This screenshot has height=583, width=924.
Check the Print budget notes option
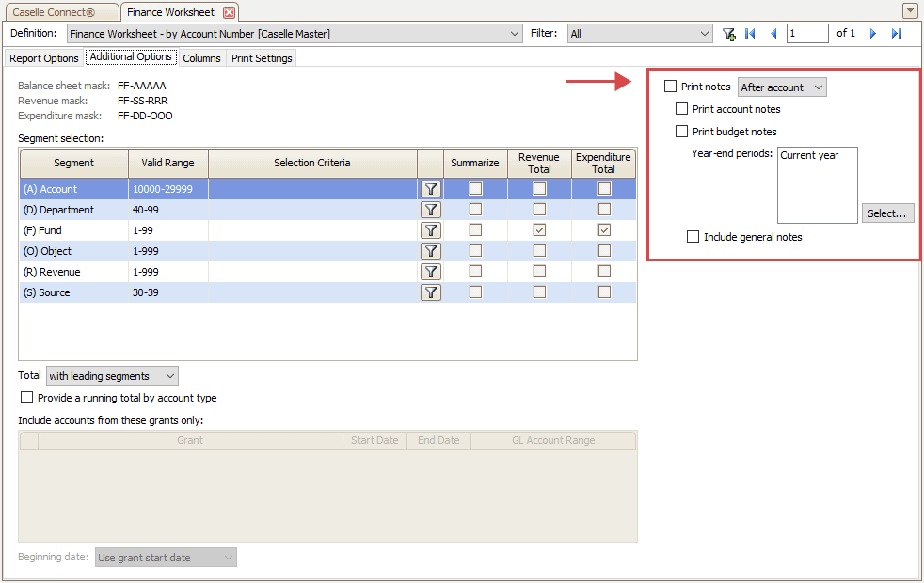coord(682,132)
